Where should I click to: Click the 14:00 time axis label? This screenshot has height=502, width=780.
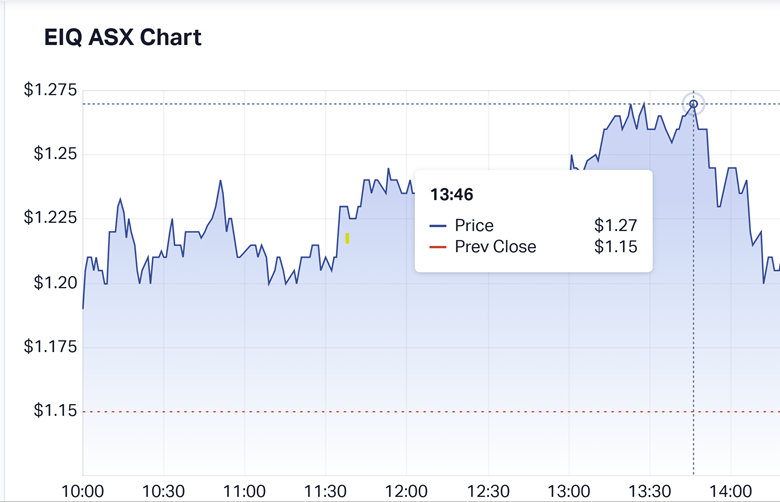(x=731, y=490)
